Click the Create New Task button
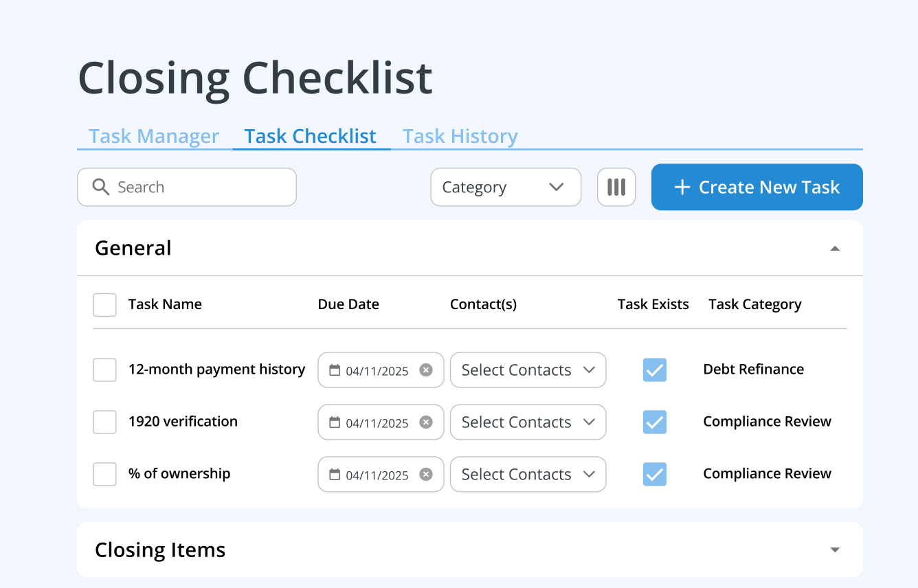 pos(757,187)
